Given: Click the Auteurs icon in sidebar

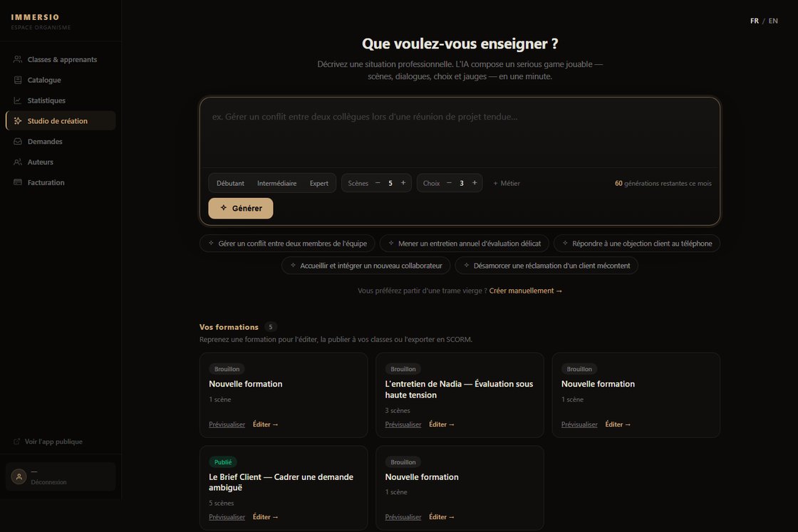Looking at the screenshot, I should click(18, 162).
